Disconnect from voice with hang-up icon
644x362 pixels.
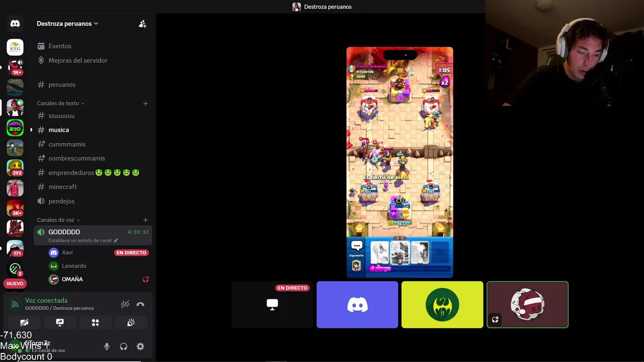[140, 304]
